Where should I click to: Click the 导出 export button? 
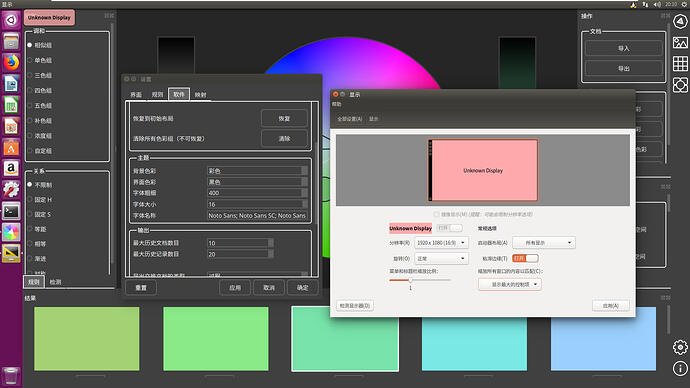pyautogui.click(x=624, y=68)
